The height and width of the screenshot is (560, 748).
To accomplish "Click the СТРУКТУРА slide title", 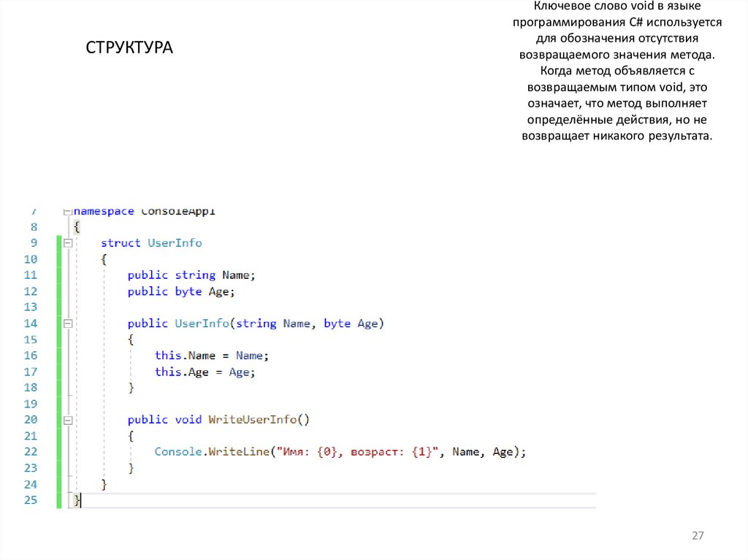I will tap(129, 48).
